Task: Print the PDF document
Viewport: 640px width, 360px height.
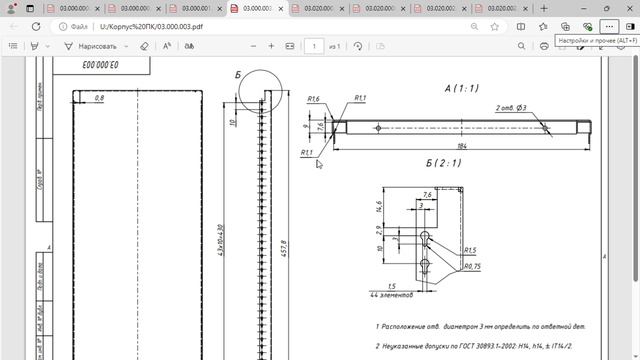Action: point(544,46)
